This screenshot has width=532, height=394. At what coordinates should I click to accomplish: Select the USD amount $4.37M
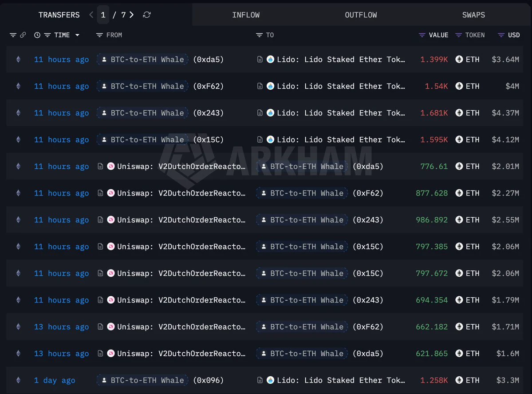[505, 113]
